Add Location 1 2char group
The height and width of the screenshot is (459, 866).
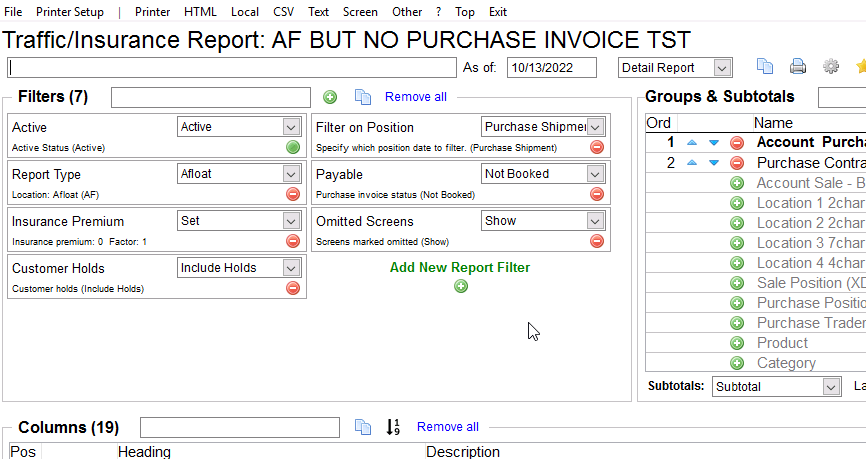coord(737,203)
